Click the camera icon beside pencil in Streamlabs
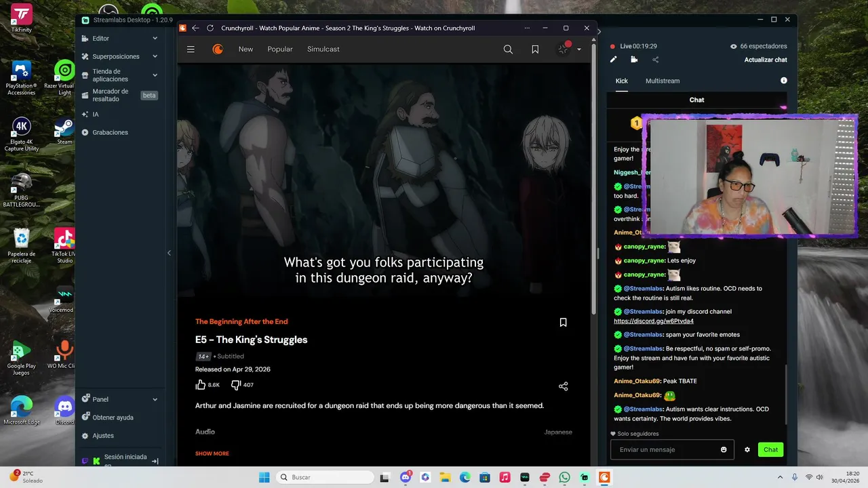 coord(634,60)
